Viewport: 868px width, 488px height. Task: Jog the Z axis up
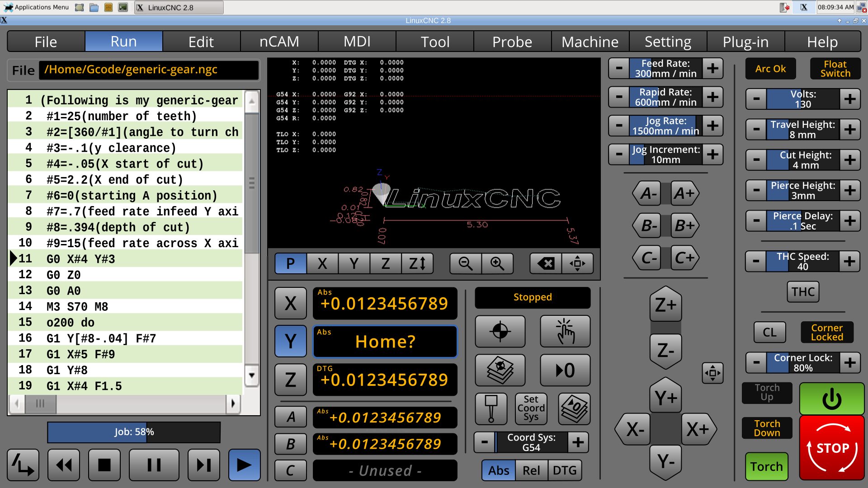point(665,305)
